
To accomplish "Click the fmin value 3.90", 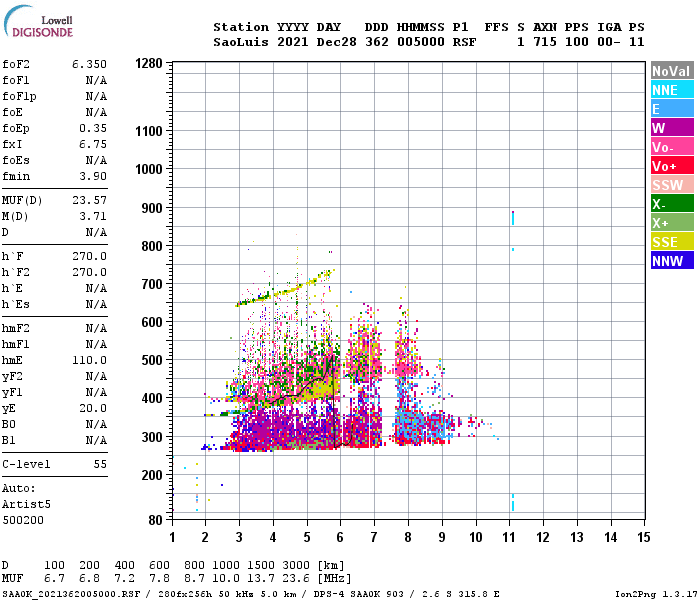I will coord(93,176).
